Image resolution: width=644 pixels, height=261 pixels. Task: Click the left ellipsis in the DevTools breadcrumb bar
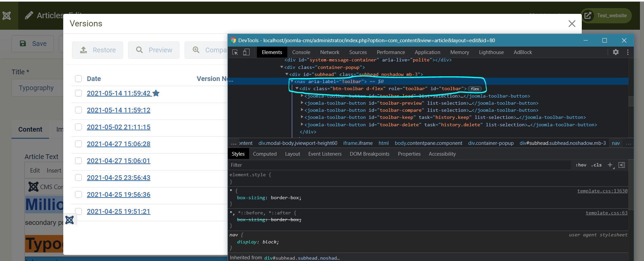click(x=234, y=143)
